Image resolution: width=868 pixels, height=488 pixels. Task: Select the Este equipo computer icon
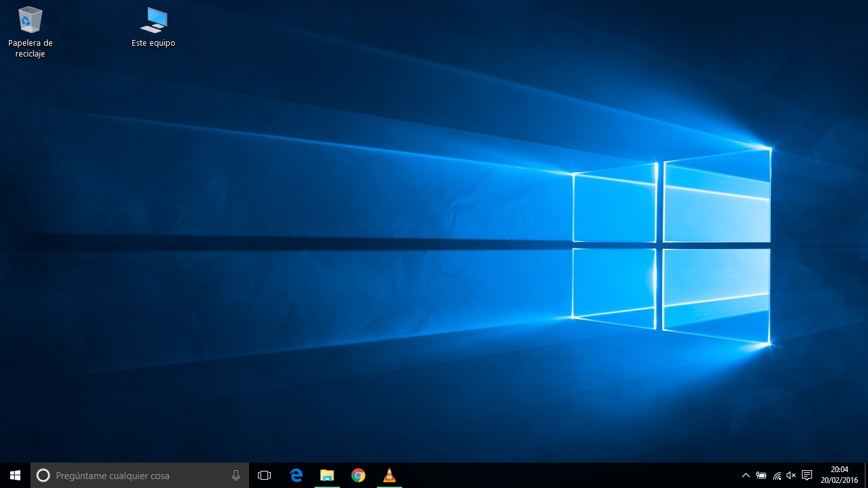153,20
